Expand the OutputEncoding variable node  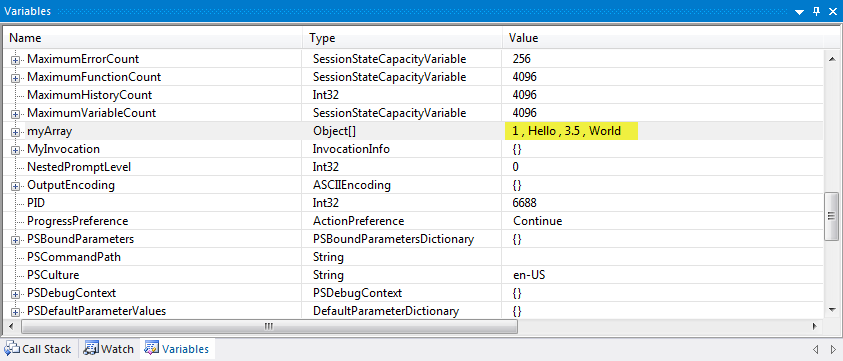click(16, 186)
